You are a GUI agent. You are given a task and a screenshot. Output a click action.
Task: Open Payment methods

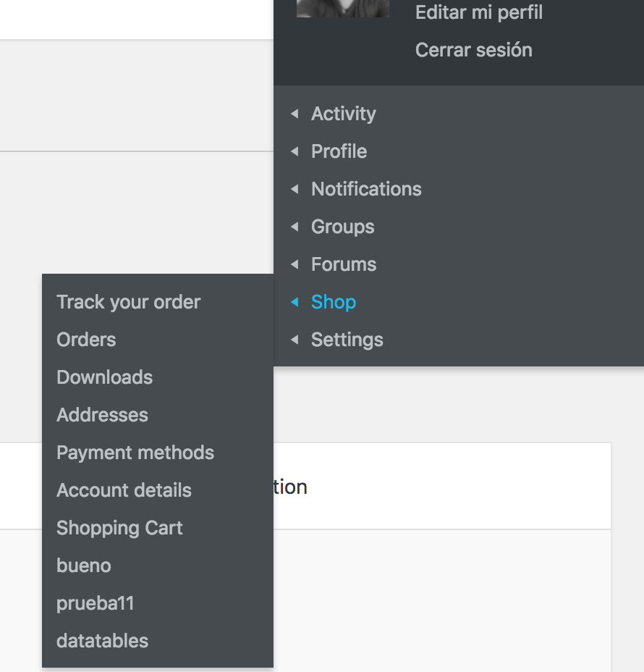pyautogui.click(x=135, y=453)
